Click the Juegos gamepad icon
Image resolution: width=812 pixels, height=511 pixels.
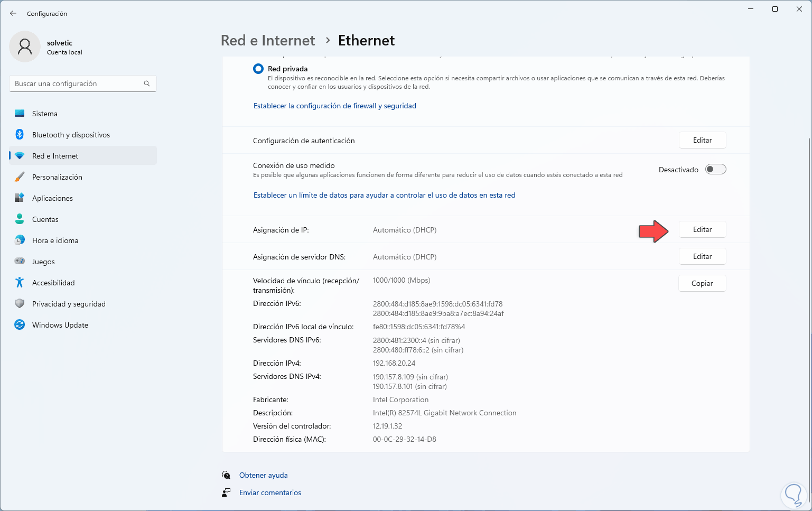[20, 262]
